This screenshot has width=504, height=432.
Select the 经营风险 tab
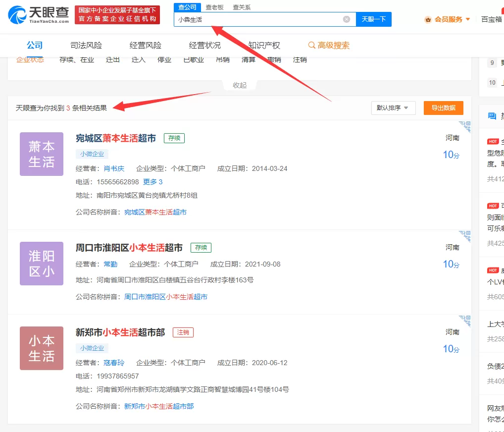(x=145, y=46)
